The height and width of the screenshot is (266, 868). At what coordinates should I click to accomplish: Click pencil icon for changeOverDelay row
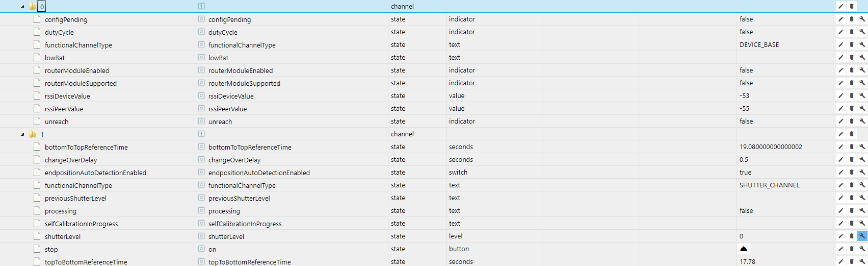841,159
